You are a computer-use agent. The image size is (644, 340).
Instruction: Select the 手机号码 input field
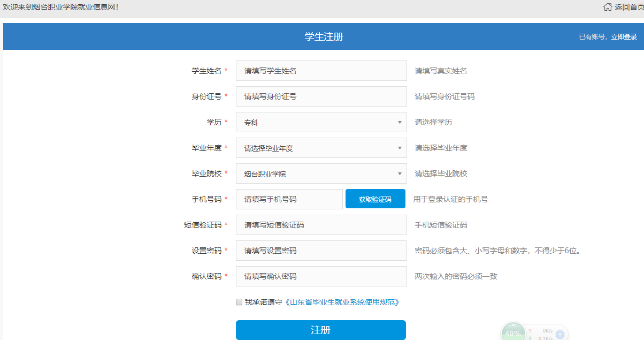tap(289, 199)
